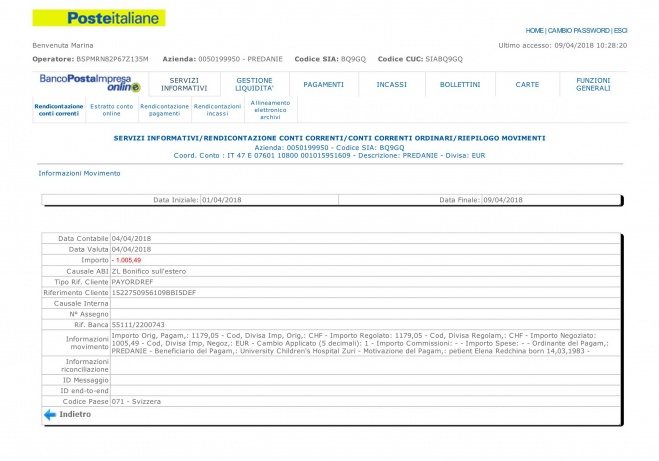Image resolution: width=659 pixels, height=461 pixels.
Task: Switch to Rendicontazione conti correnti tab
Action: [x=57, y=110]
